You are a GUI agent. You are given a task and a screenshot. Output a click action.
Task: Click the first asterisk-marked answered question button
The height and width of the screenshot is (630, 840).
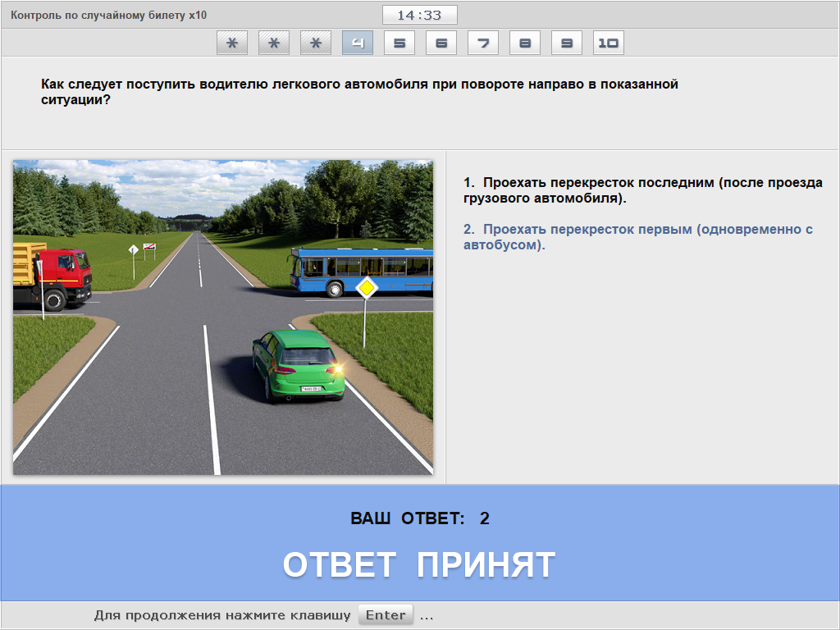(232, 43)
